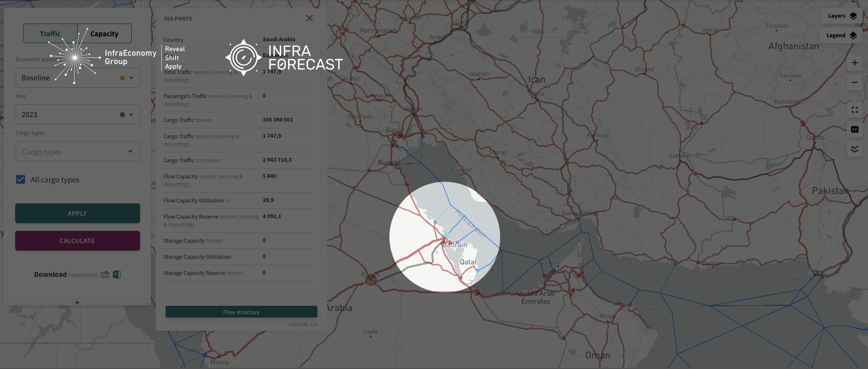This screenshot has height=369, width=868.
Task: Show the map Legend
Action: tap(841, 35)
